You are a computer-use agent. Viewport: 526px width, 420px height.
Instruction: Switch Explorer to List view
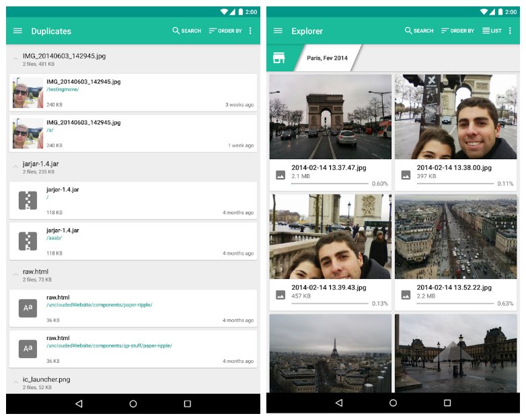492,31
